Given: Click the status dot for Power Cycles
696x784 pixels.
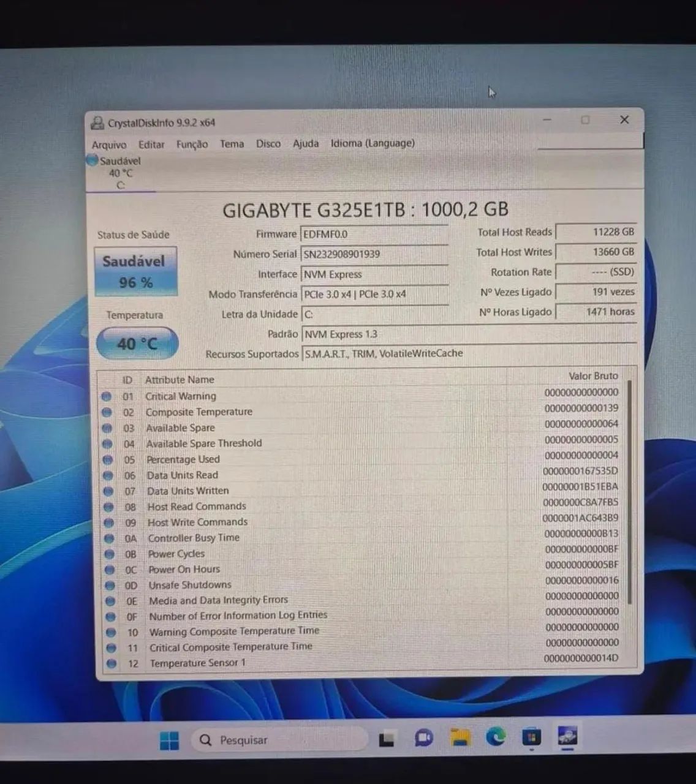Looking at the screenshot, I should 110,554.
